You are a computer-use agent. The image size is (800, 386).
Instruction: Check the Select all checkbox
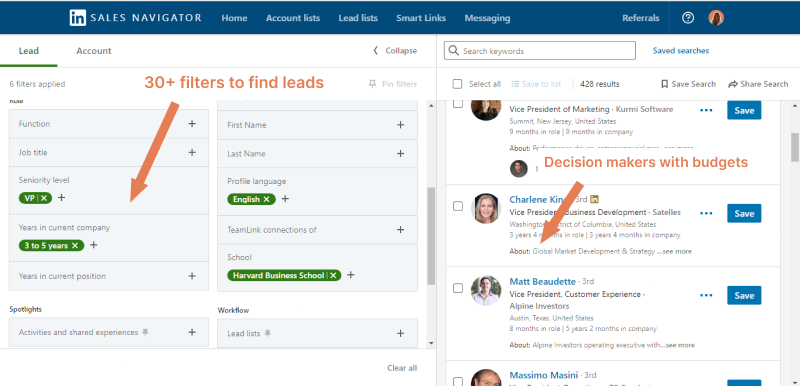tap(457, 84)
